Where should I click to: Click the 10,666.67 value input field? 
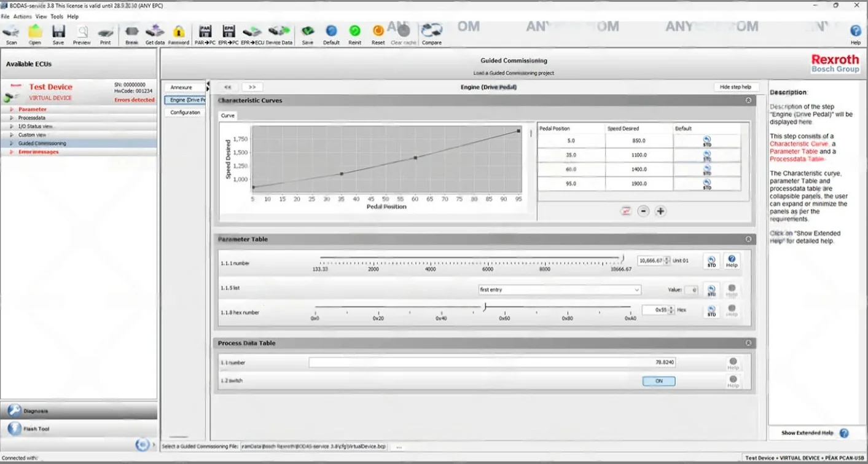click(x=651, y=261)
